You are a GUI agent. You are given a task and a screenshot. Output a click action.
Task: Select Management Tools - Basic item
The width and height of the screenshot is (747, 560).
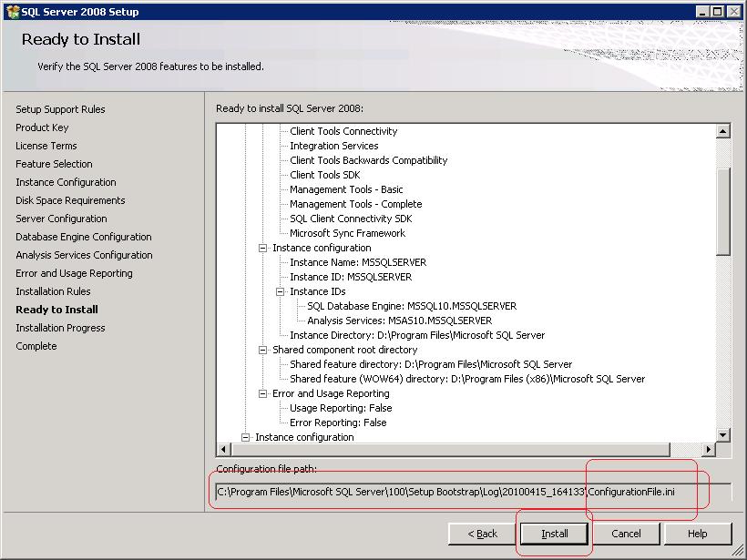(346, 189)
